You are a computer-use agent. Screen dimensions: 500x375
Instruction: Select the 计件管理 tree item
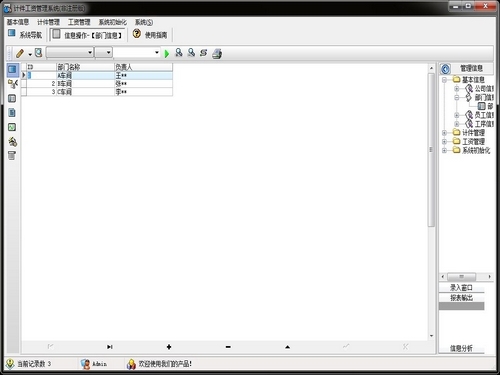(473, 133)
